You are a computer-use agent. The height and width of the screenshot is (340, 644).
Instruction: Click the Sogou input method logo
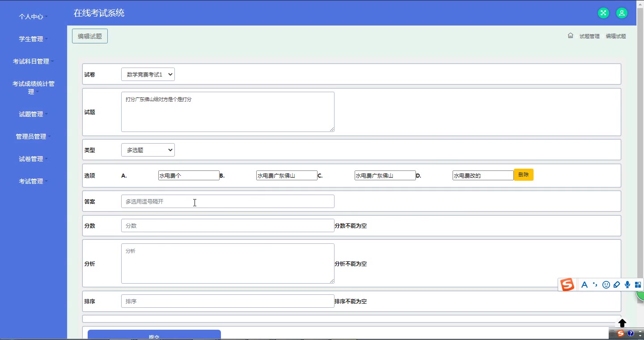click(x=567, y=285)
